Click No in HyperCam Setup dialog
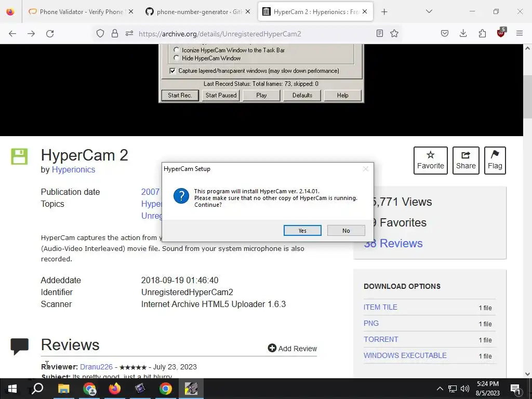Image resolution: width=532 pixels, height=399 pixels. (345, 230)
